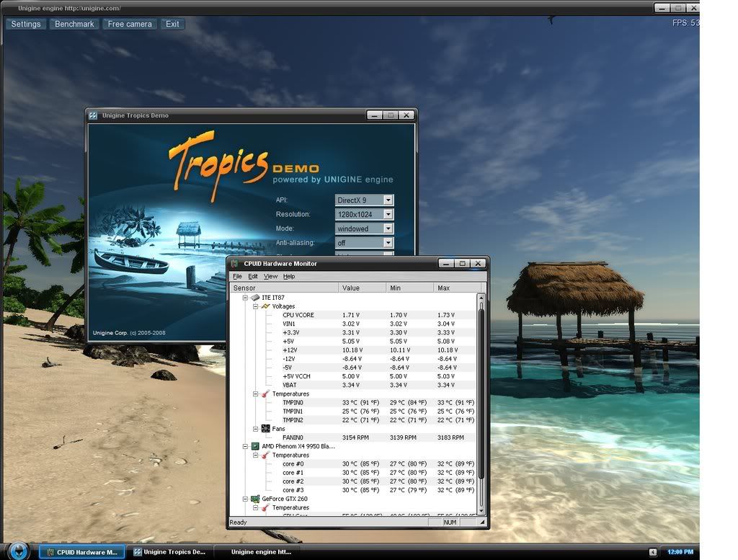Click the thermometer icon under GeForce GTX 260

pos(265,508)
